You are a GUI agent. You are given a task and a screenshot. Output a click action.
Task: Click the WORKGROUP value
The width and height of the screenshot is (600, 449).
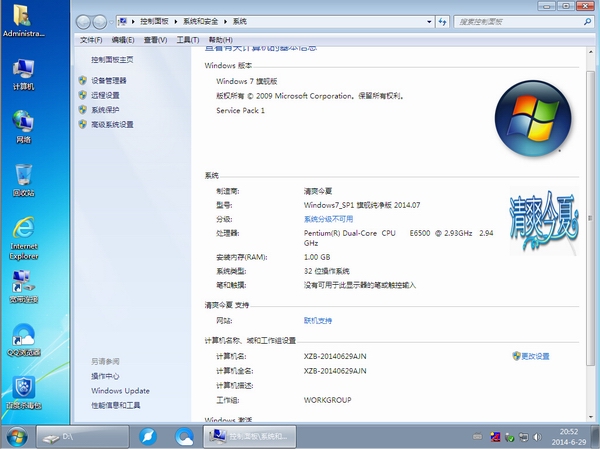tap(328, 400)
